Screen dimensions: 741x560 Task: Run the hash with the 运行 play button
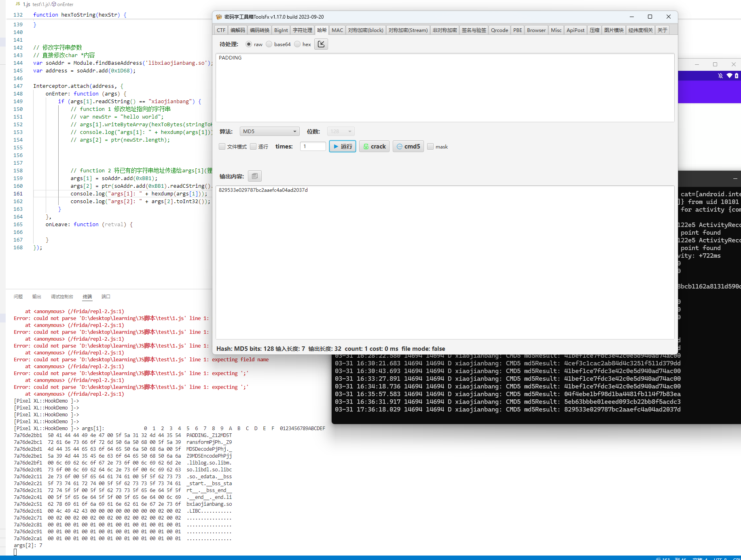(342, 146)
